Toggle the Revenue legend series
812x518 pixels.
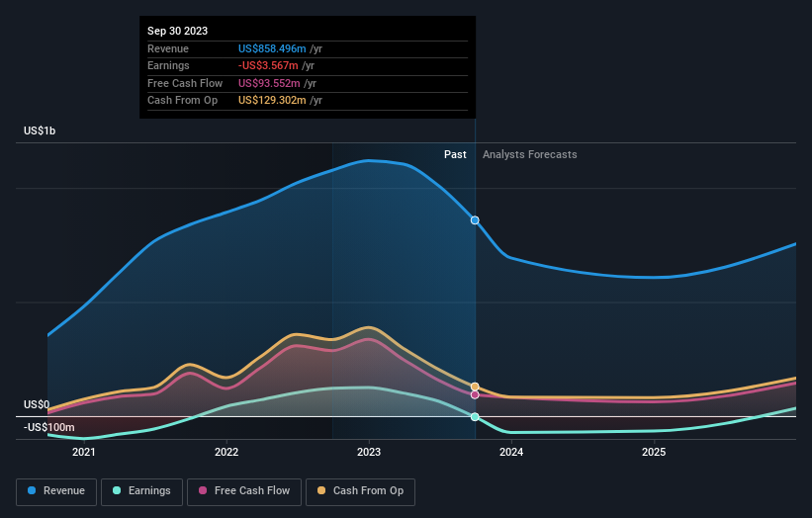(56, 491)
